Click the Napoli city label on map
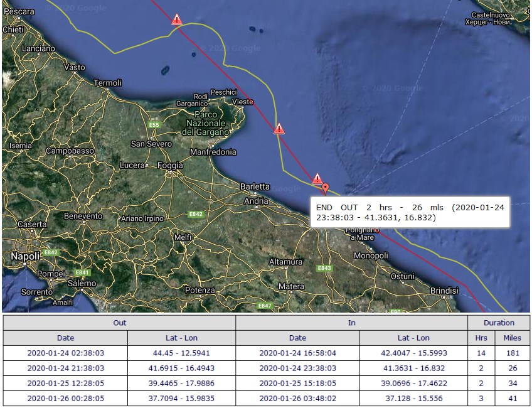Image resolution: width=532 pixels, height=408 pixels. pos(24,256)
